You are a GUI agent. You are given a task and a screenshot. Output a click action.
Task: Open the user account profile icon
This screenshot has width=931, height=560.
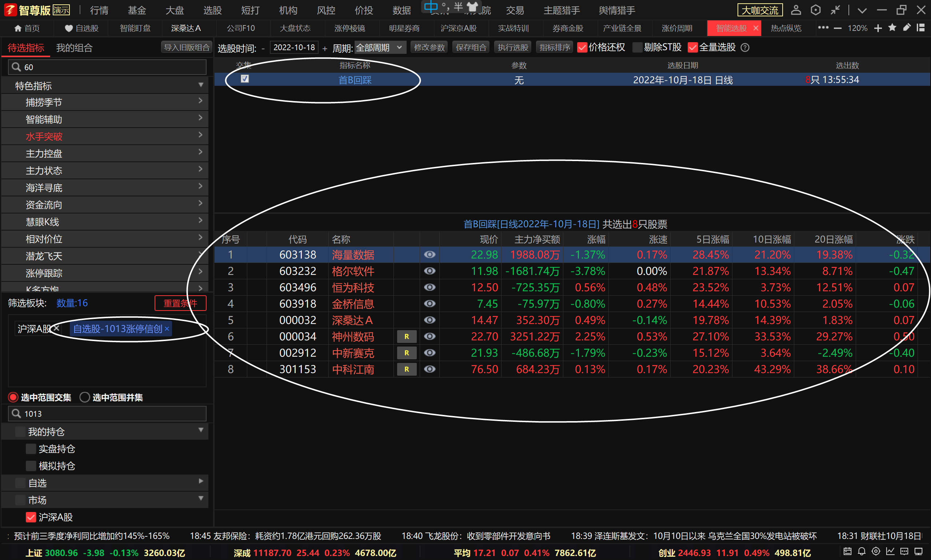point(796,10)
